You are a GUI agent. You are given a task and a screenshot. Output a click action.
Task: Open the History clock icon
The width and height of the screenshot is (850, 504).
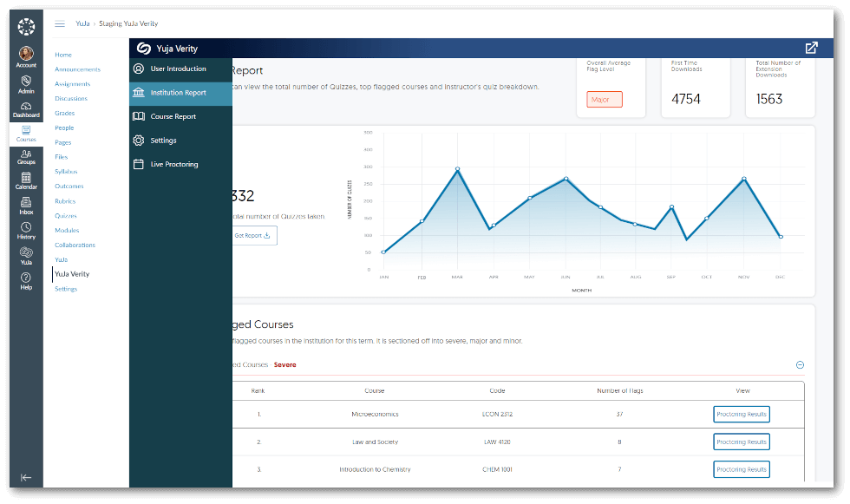26,229
